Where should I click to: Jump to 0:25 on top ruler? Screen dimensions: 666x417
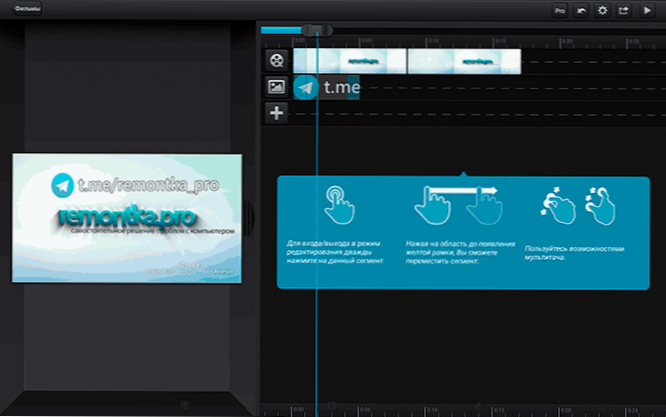pyautogui.click(x=633, y=41)
